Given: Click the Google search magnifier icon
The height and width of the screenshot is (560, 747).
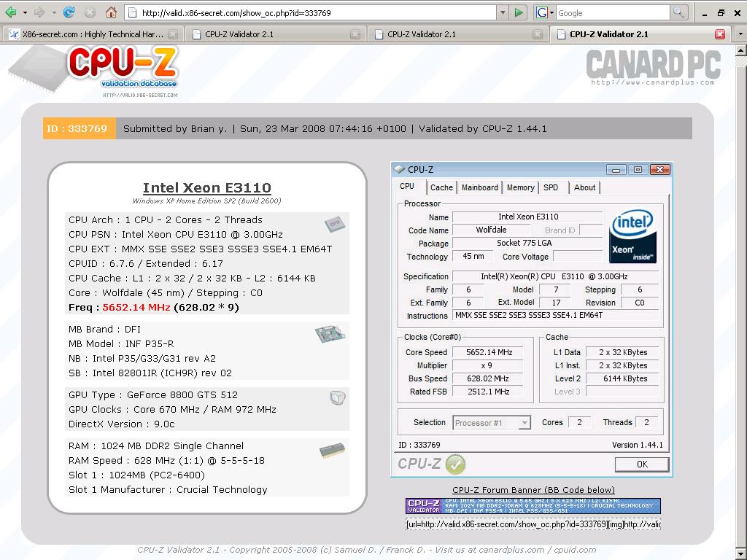Looking at the screenshot, I should coord(678,13).
